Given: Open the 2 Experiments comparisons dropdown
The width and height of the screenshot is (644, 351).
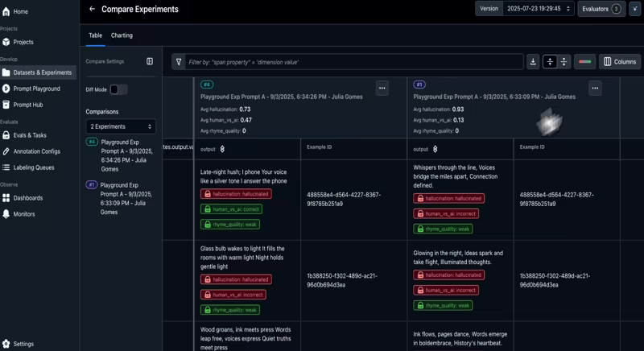Looking at the screenshot, I should (x=121, y=126).
